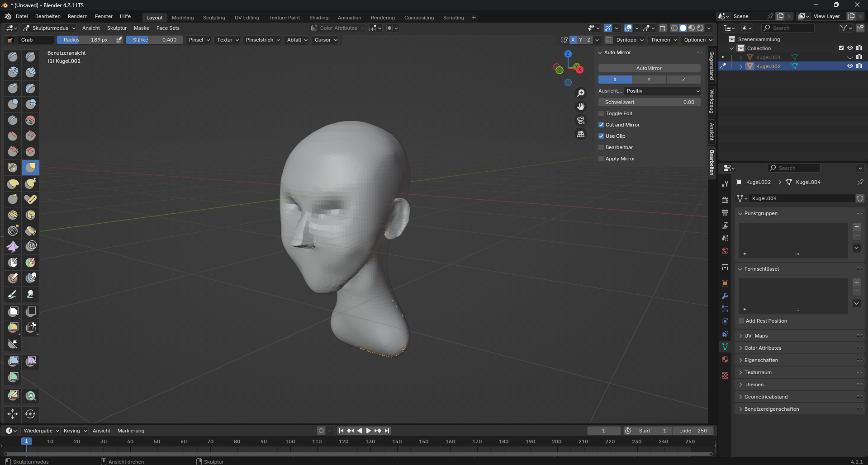This screenshot has height=465, width=868.
Task: Select the Y axis mirror button
Action: (649, 80)
